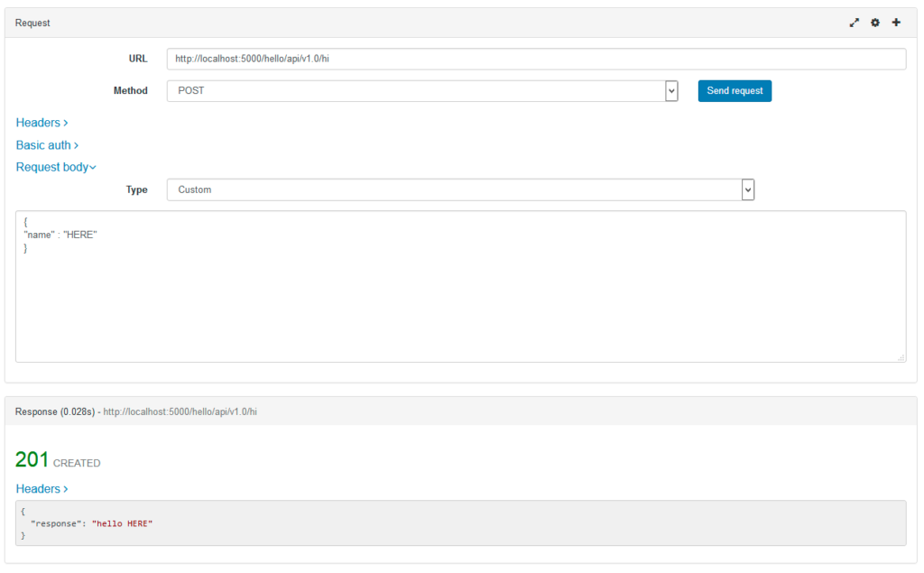The height and width of the screenshot is (573, 924).
Task: Click the URL shown in Response title bar
Action: pyautogui.click(x=180, y=411)
